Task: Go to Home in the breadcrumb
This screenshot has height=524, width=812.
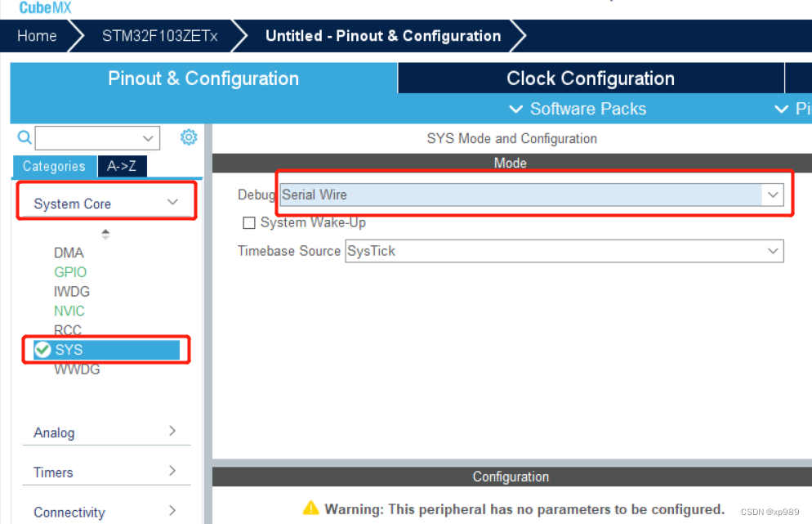Action: (37, 36)
